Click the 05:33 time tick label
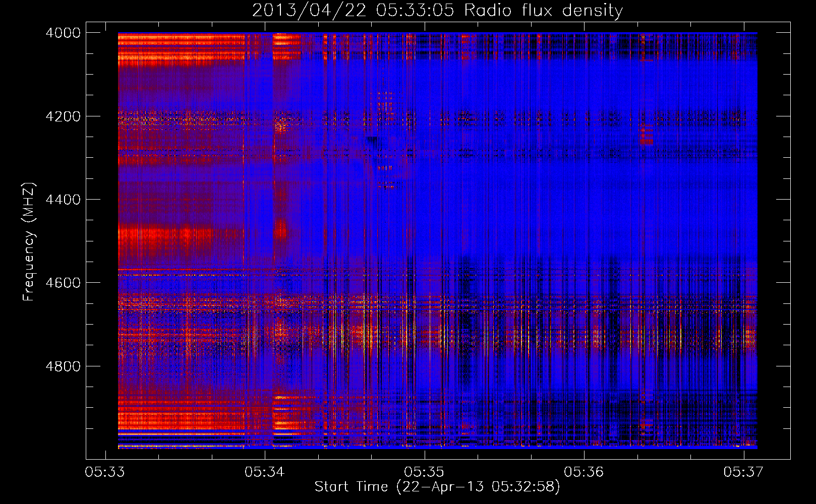The image size is (816, 504). point(105,472)
